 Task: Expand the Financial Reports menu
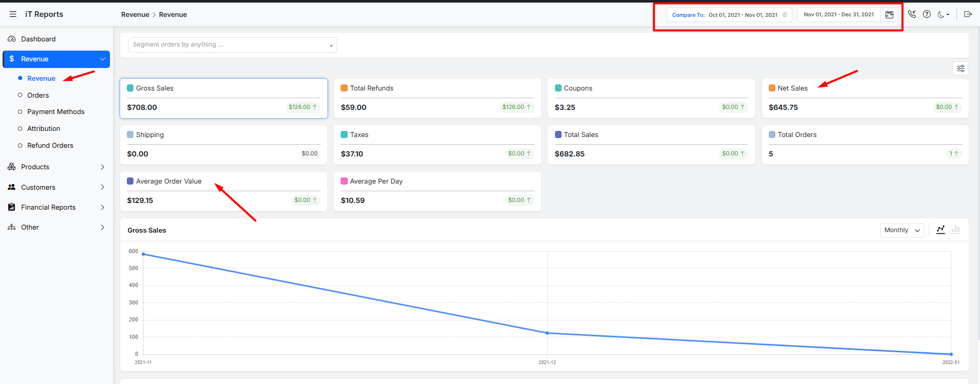pyautogui.click(x=56, y=207)
